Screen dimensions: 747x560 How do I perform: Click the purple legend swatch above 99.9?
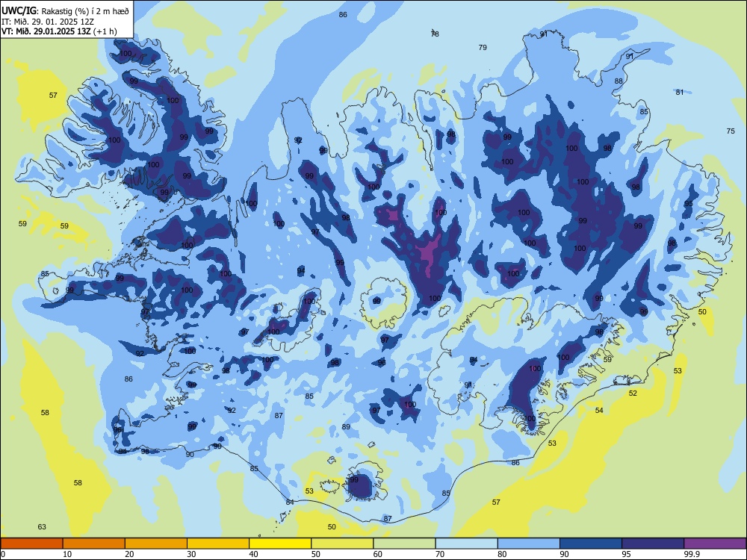point(715,544)
